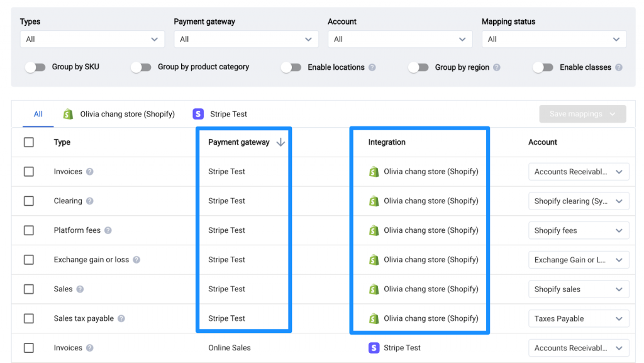Switch to the Stripe Test tab
The height and width of the screenshot is (363, 644).
pyautogui.click(x=220, y=114)
